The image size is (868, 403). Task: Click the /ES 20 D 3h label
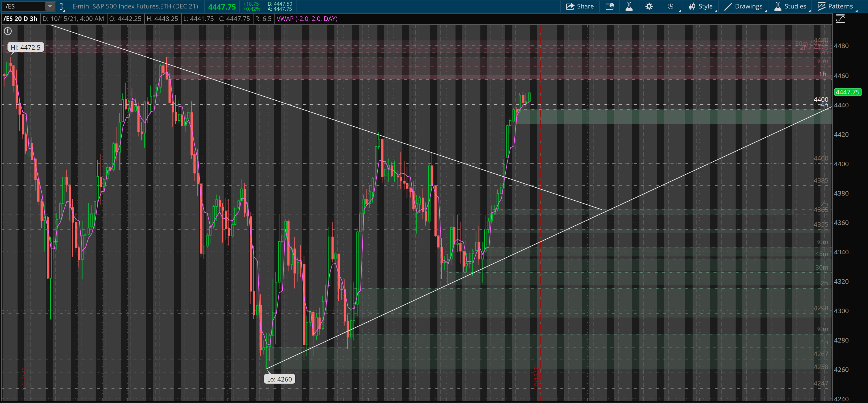[20, 19]
